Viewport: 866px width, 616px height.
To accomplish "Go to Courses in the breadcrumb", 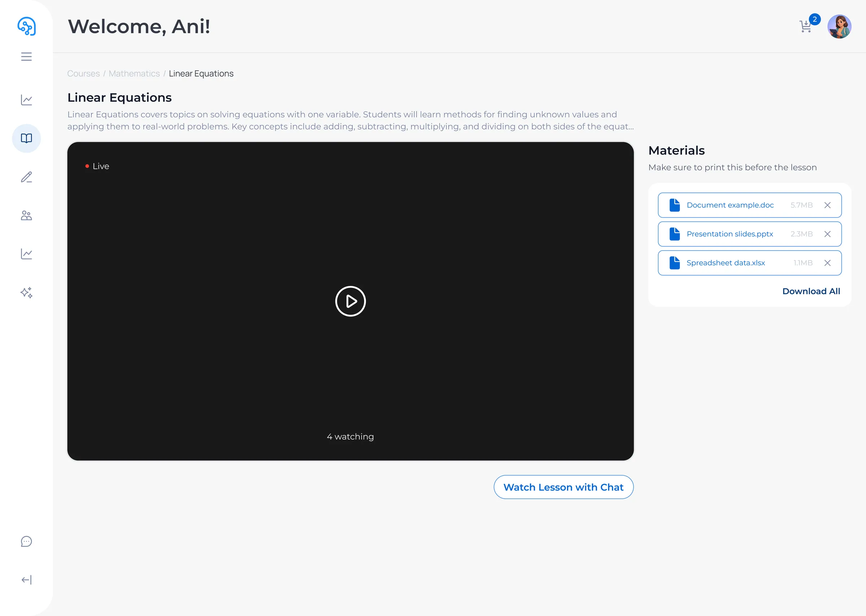I will click(x=83, y=74).
